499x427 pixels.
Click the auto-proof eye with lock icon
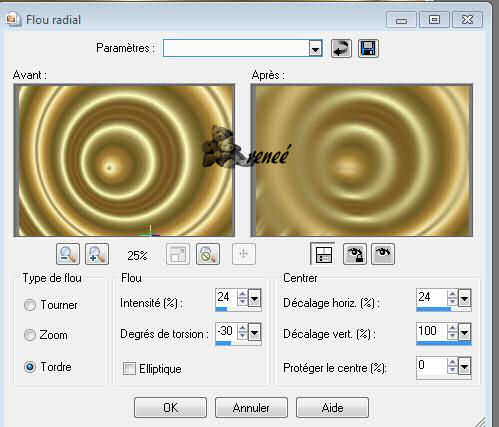pos(355,254)
